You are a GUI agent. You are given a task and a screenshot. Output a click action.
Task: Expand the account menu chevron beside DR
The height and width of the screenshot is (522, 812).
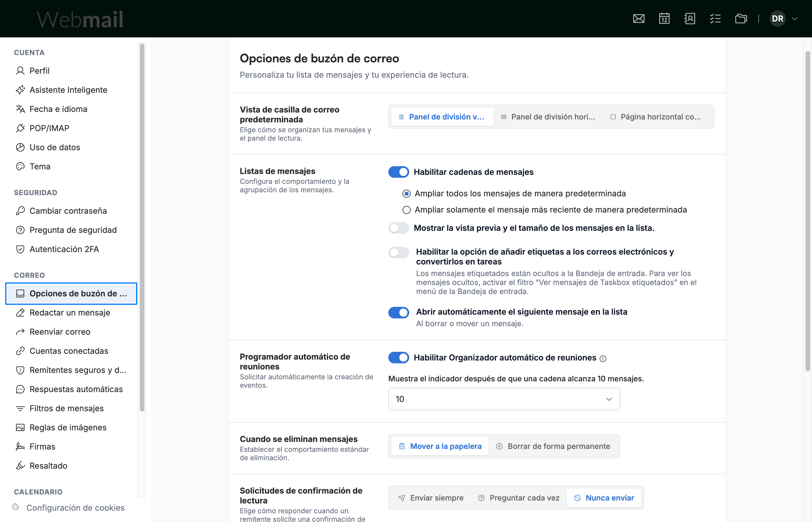794,19
